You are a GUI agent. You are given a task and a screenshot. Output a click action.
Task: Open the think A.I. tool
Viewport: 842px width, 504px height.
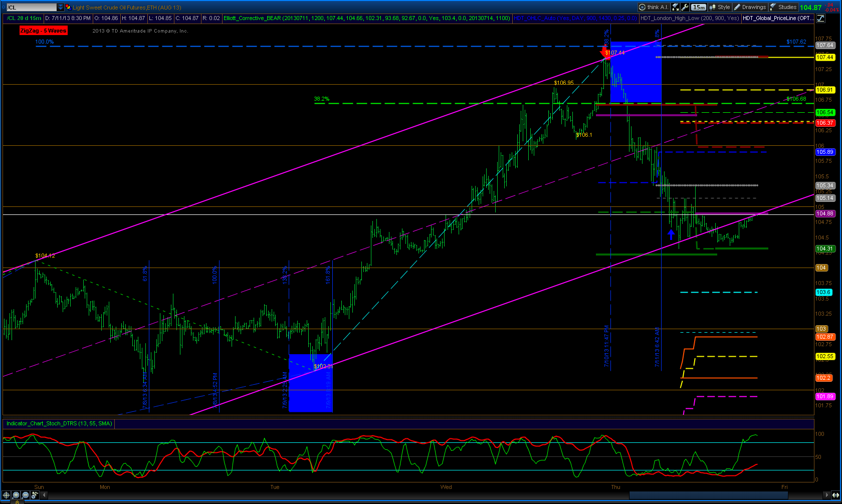click(654, 7)
